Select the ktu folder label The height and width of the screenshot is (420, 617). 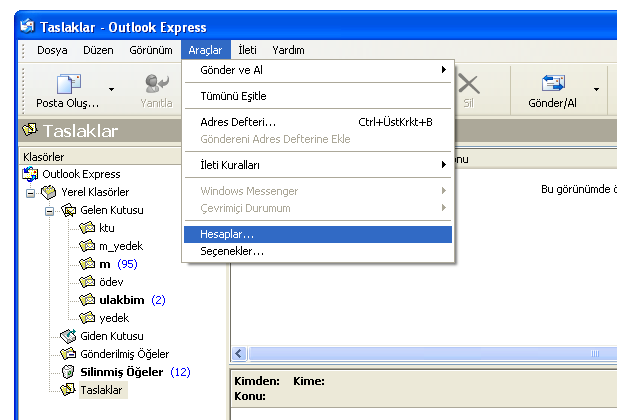(107, 228)
